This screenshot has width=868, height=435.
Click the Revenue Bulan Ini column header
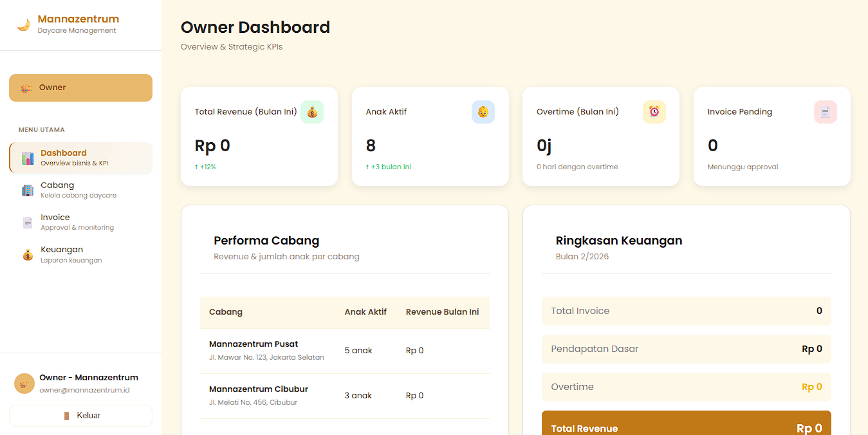point(442,312)
